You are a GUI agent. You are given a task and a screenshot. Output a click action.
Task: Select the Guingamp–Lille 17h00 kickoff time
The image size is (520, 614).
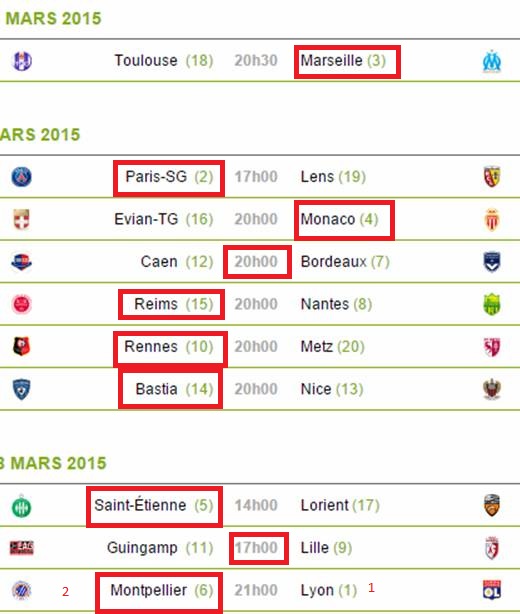(256, 547)
